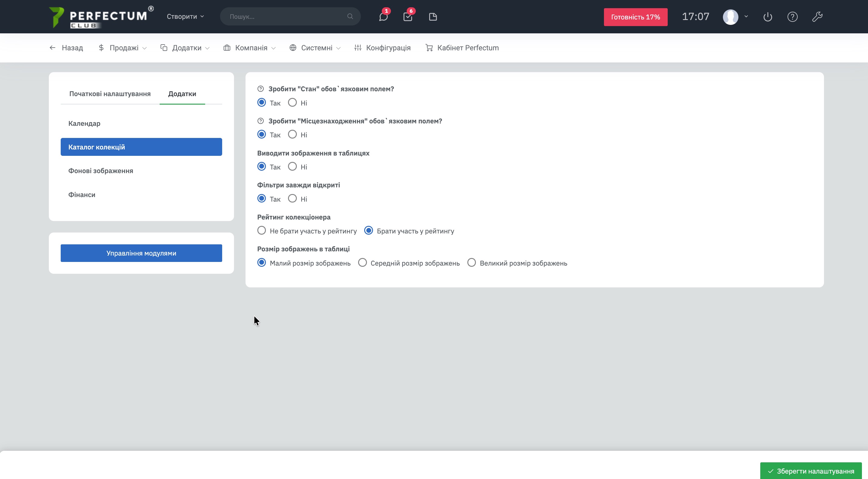
Task: Open the help question mark icon
Action: pyautogui.click(x=792, y=16)
